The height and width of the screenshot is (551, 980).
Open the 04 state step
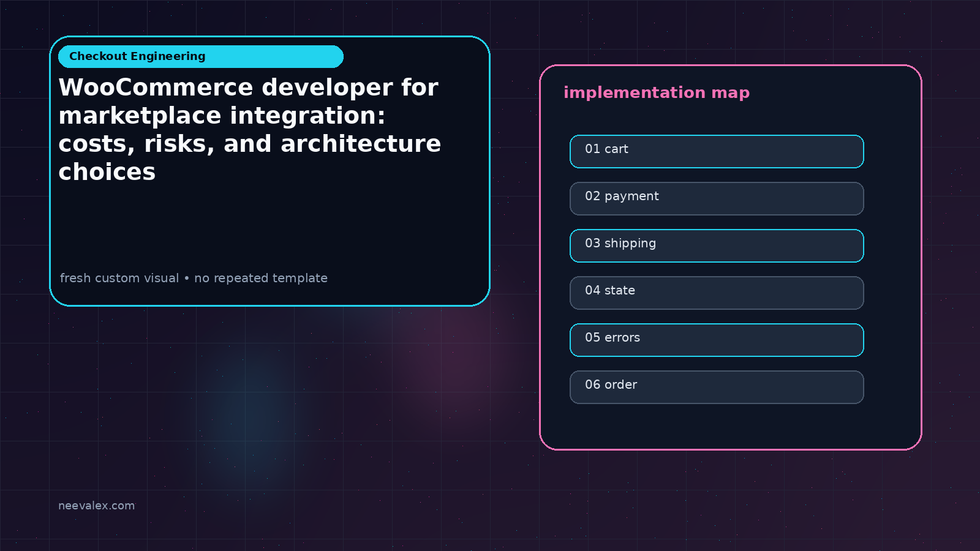point(717,293)
